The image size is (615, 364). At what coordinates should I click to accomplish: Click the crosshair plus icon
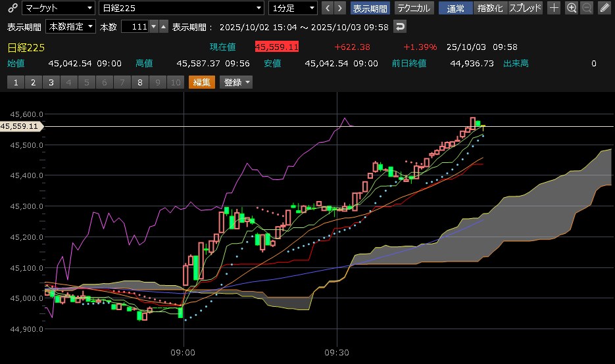[x=554, y=8]
